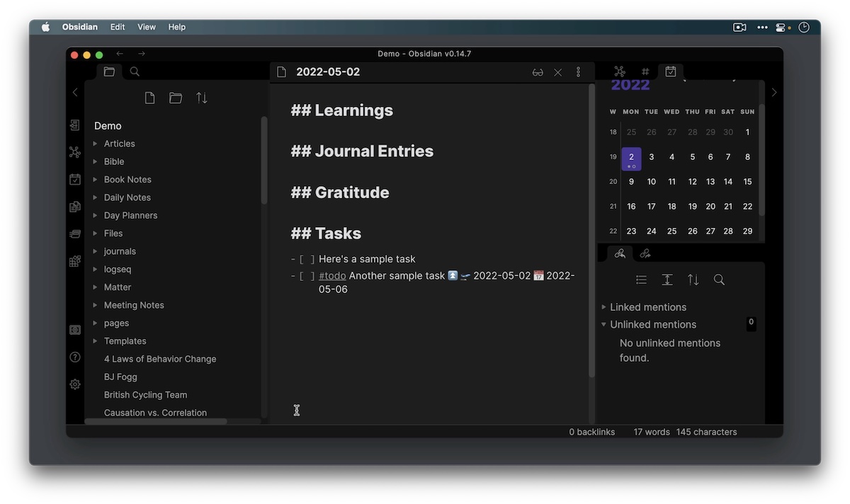850x504 pixels.
Task: Open graph view from left ribbon
Action: pos(75,152)
